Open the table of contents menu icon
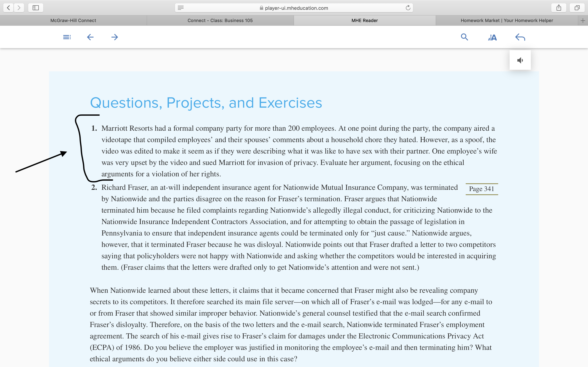This screenshot has width=588, height=367. click(x=67, y=37)
